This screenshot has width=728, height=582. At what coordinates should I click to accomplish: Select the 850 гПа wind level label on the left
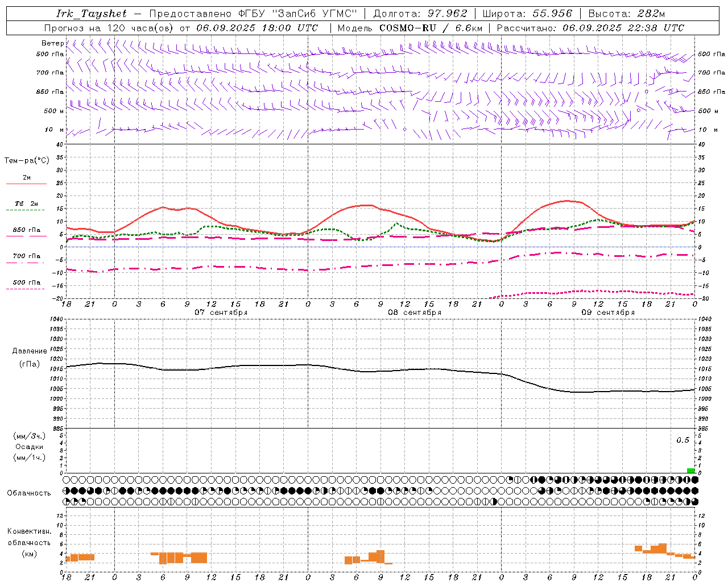[x=50, y=92]
